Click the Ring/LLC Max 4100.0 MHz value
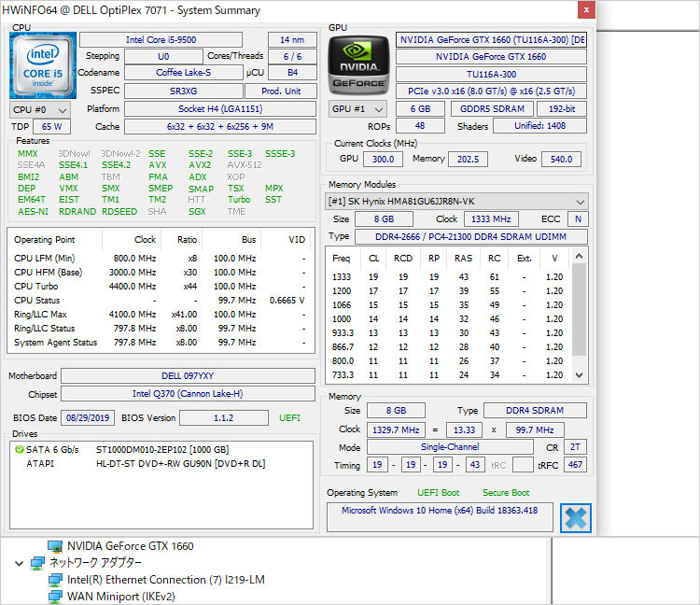Viewport: 700px width, 605px height. 133,315
